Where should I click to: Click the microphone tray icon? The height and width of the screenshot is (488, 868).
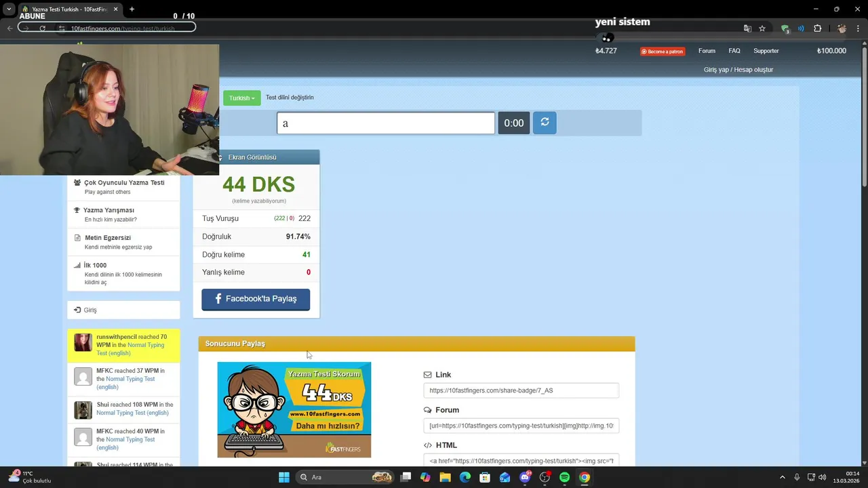pyautogui.click(x=797, y=477)
